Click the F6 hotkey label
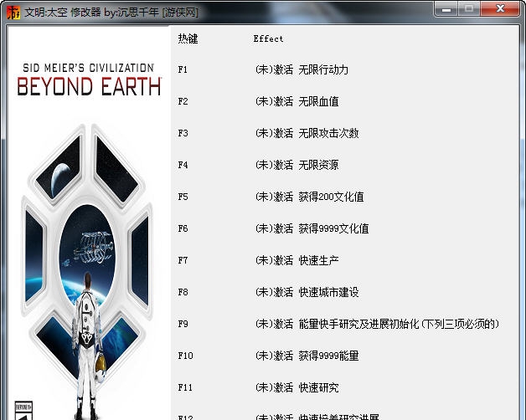This screenshot has width=526, height=420. [x=183, y=228]
